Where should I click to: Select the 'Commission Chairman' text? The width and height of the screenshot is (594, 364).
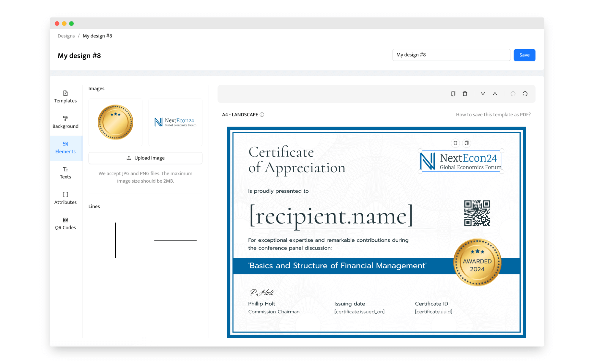point(274,312)
